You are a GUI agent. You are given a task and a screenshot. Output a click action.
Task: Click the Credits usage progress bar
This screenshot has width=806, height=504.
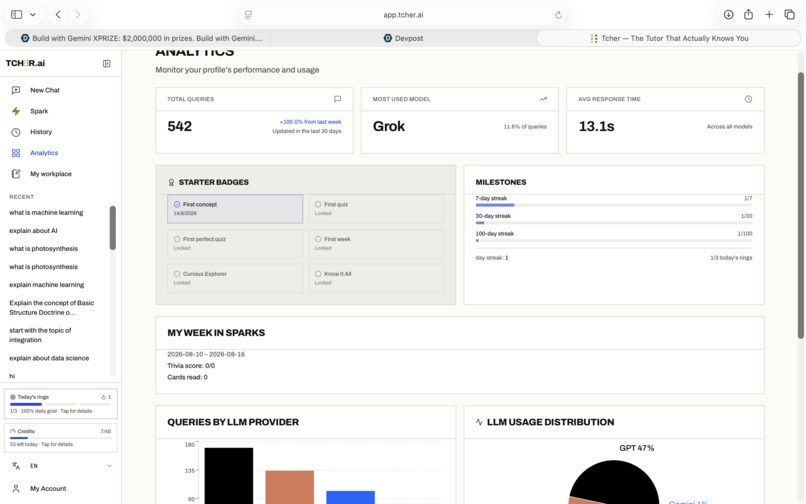[x=61, y=438]
